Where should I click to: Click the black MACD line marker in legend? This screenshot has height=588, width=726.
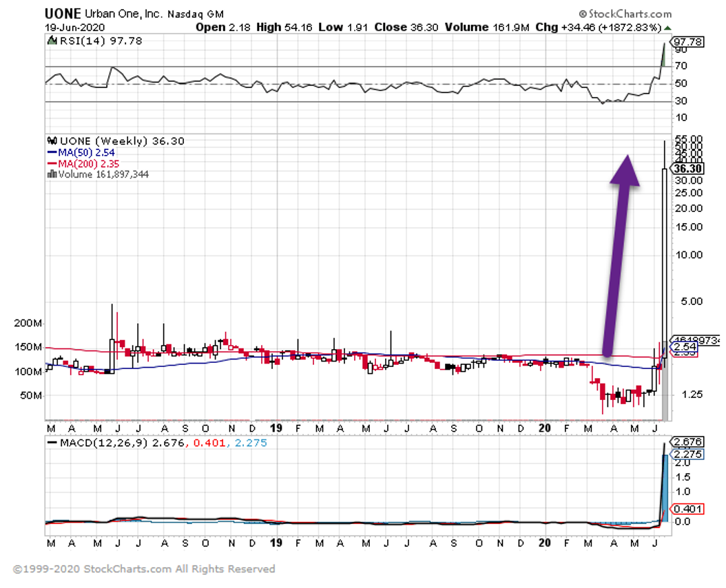[x=52, y=443]
